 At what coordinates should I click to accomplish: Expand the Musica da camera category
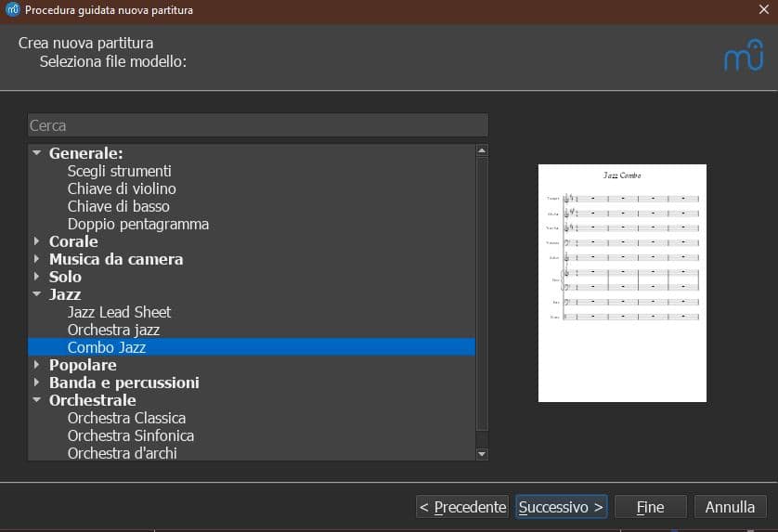[x=36, y=259]
